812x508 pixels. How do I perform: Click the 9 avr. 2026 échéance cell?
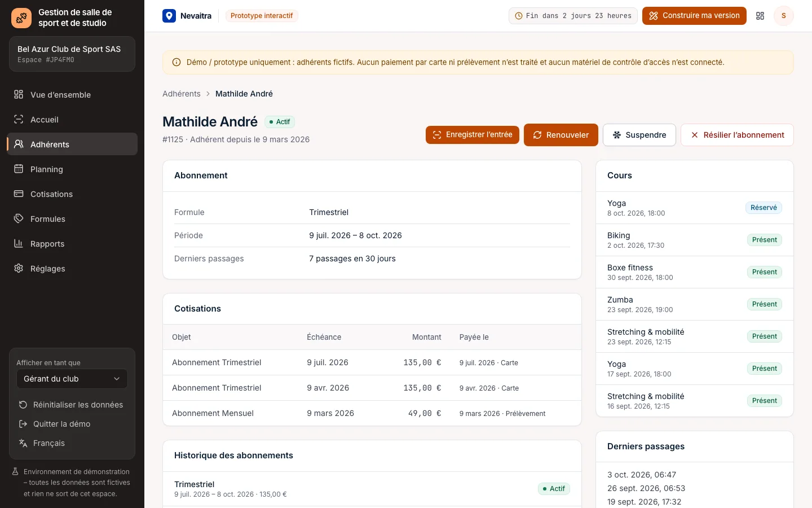[x=328, y=388]
